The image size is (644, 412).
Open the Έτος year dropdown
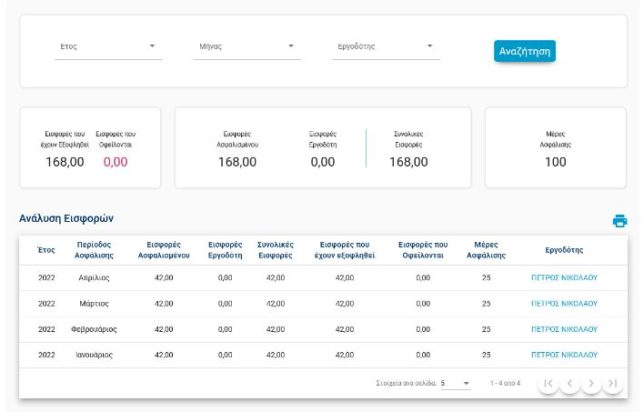(x=107, y=46)
